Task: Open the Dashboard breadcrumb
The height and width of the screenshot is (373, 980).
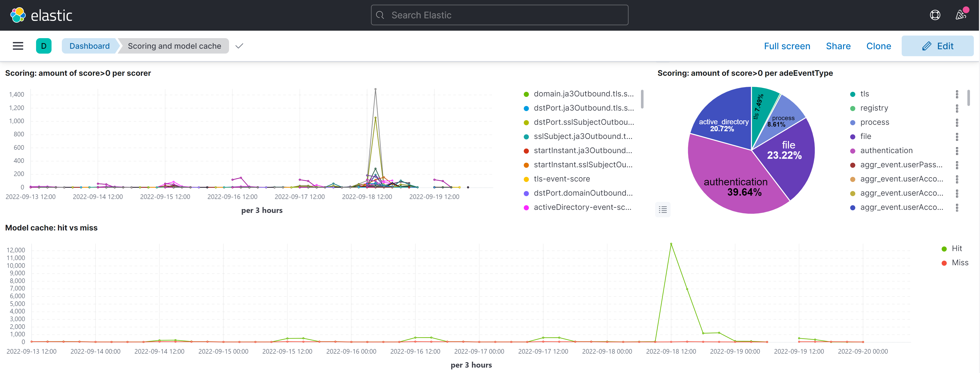Action: (x=89, y=46)
